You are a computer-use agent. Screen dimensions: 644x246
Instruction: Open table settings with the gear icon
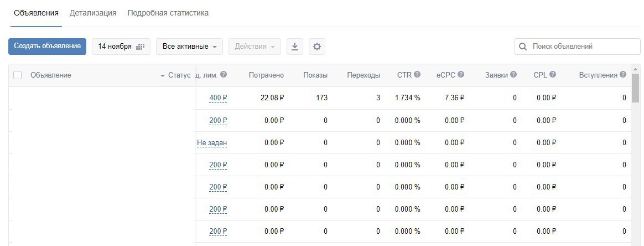[316, 47]
